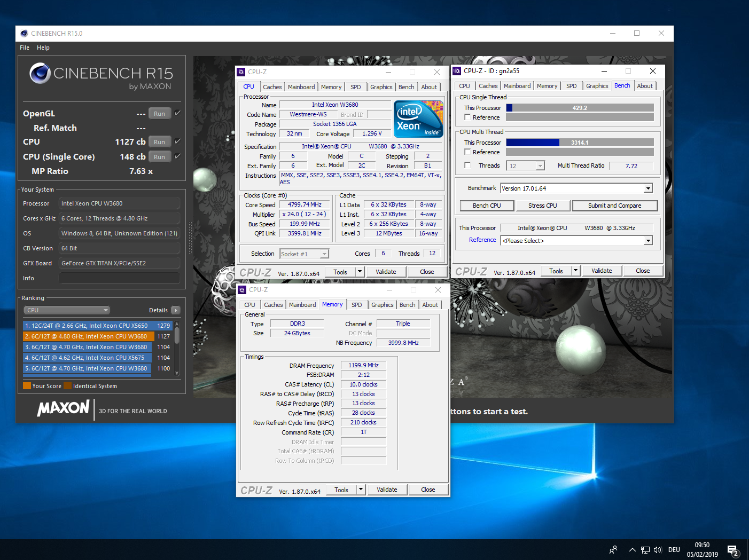Open the Threads count dropdown showing 12
Viewport: 749px width, 560px height.
[526, 166]
